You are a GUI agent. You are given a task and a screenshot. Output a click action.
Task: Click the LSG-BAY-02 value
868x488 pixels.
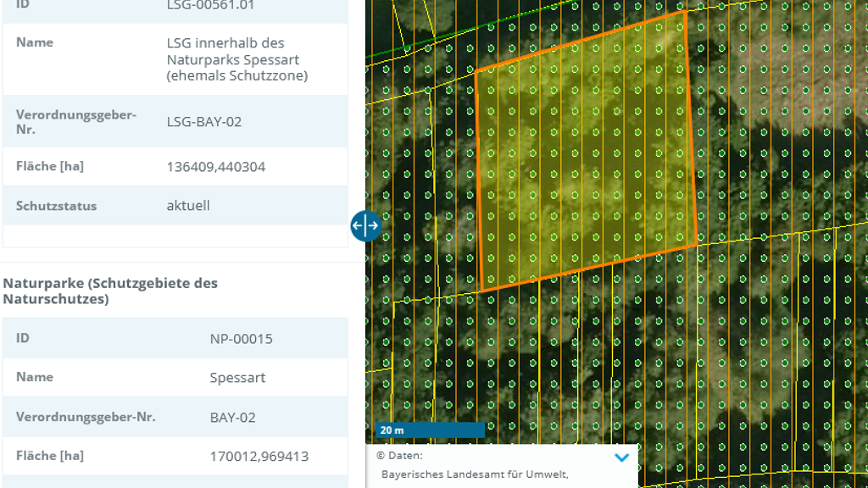click(x=203, y=121)
